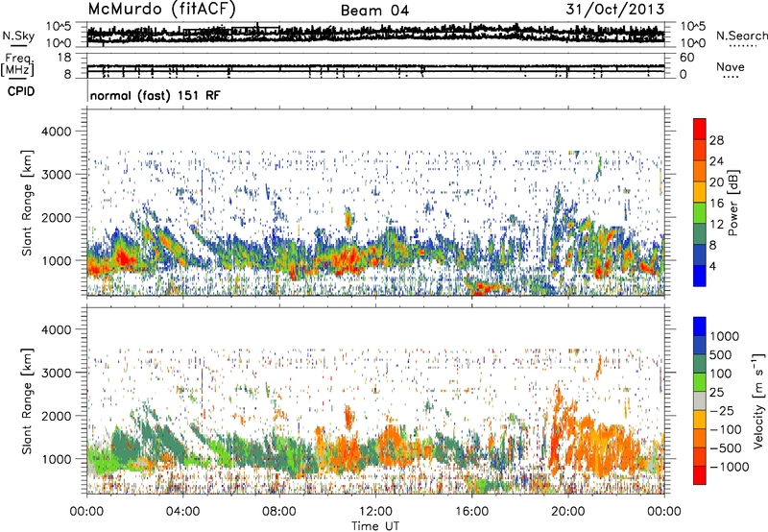Click the 20:00 time tick label
768x532 pixels.
point(568,512)
